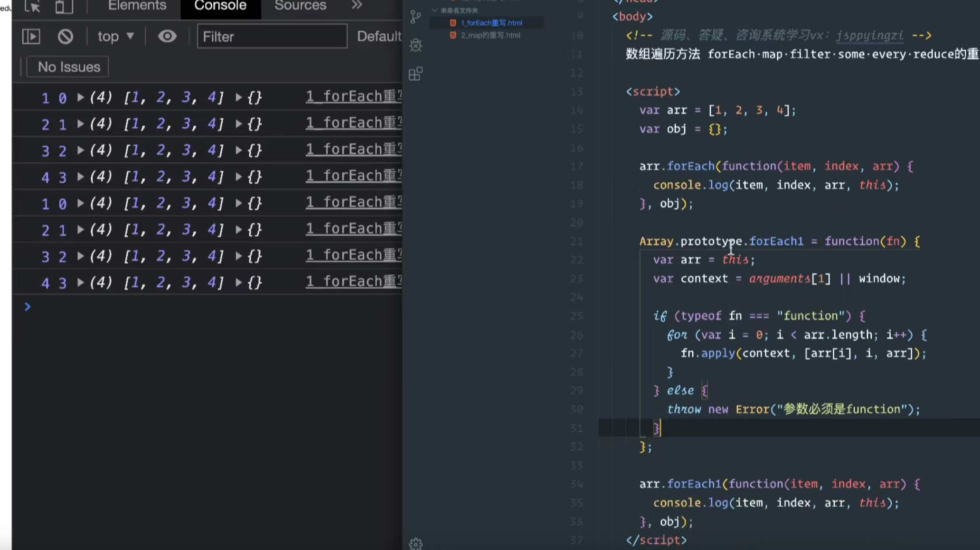
Task: Show console sidebar icon
Action: pyautogui.click(x=31, y=37)
